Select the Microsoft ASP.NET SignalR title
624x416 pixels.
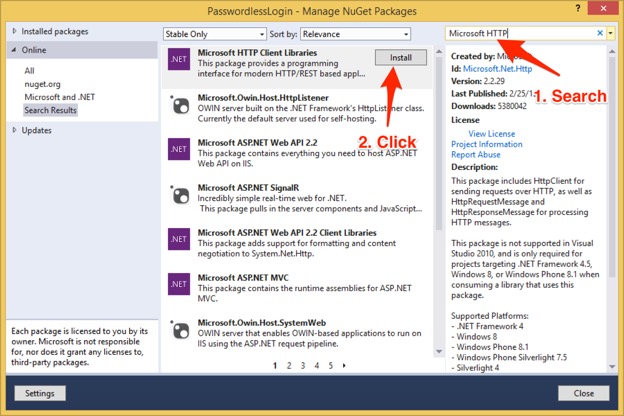(x=248, y=187)
